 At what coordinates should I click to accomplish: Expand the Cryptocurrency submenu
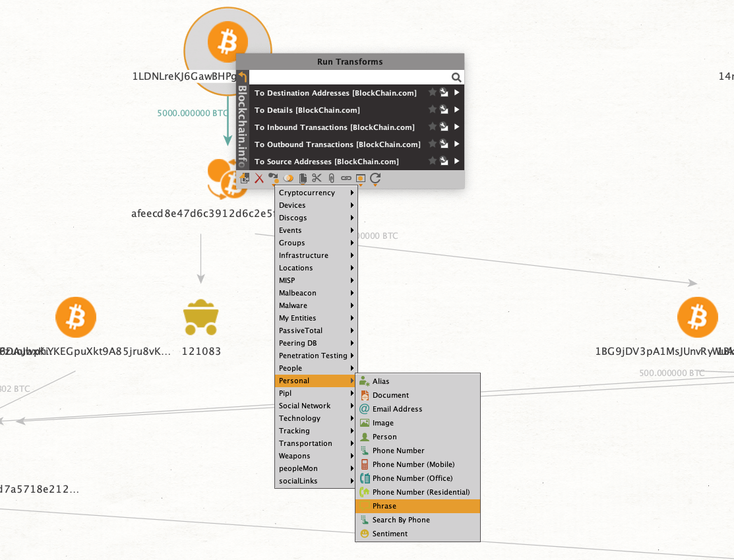(x=316, y=193)
